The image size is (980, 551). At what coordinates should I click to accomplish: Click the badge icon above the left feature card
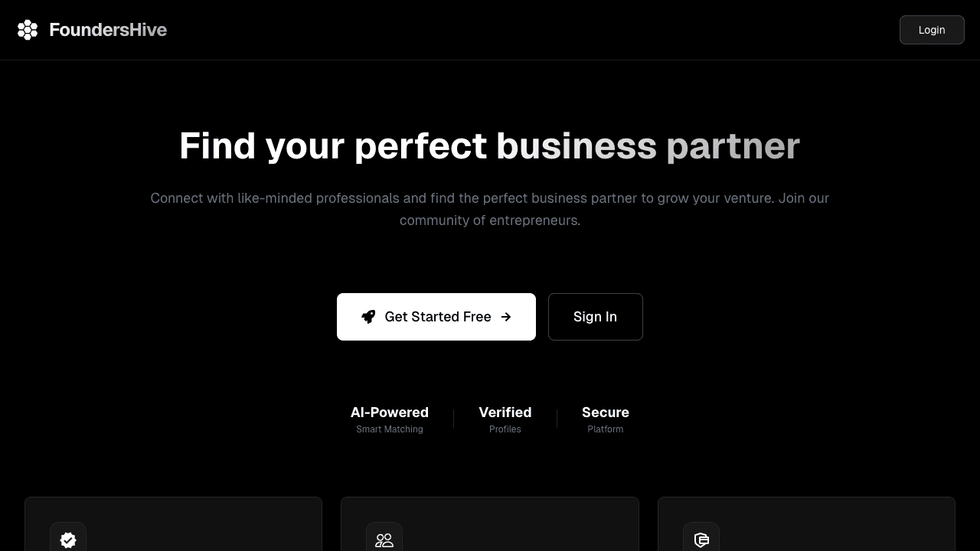point(68,540)
